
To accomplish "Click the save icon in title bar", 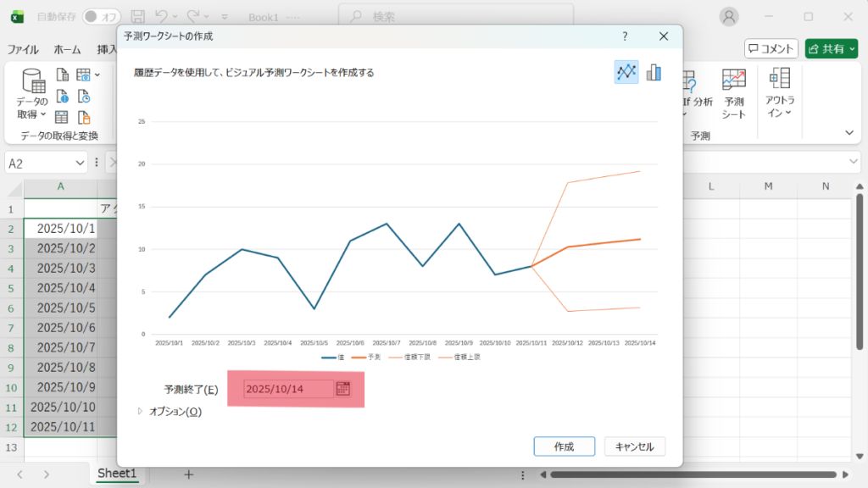I will (138, 16).
